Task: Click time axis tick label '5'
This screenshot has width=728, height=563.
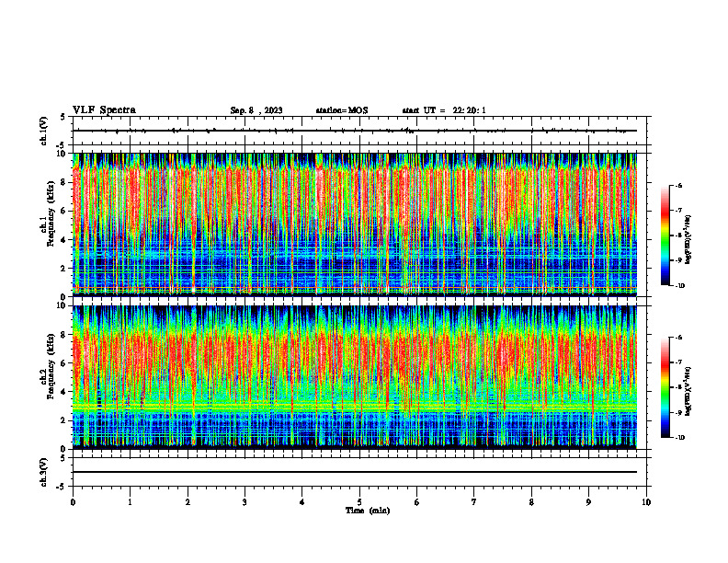Action: point(359,502)
